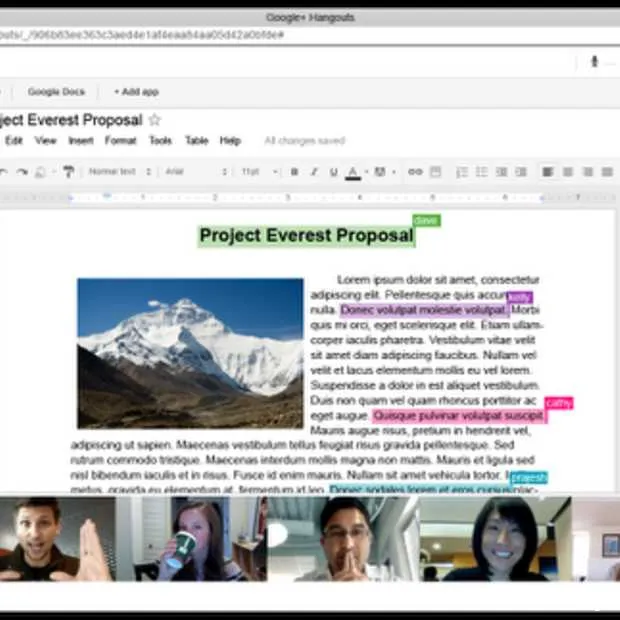Set right text alignment
This screenshot has width=620, height=620.
coord(588,172)
